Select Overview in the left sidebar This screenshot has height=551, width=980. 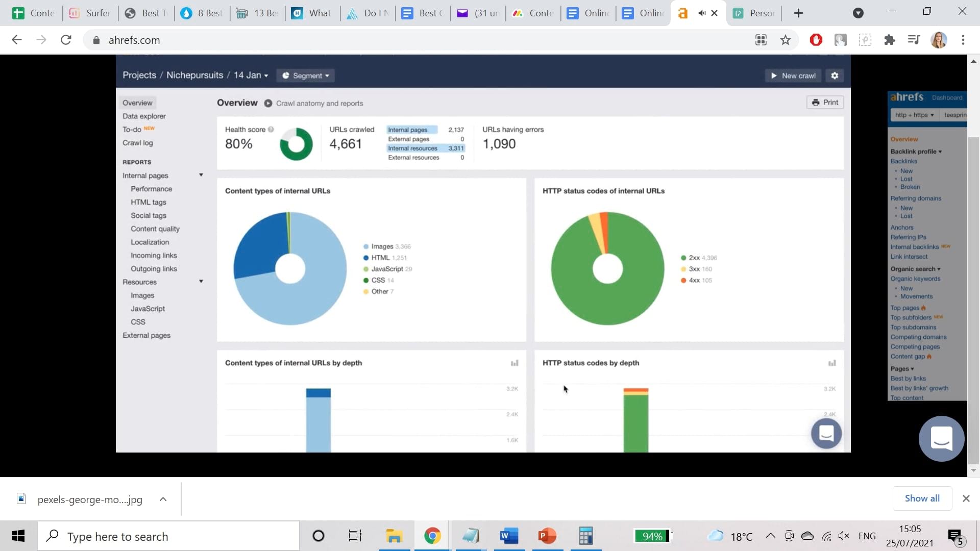click(x=137, y=103)
